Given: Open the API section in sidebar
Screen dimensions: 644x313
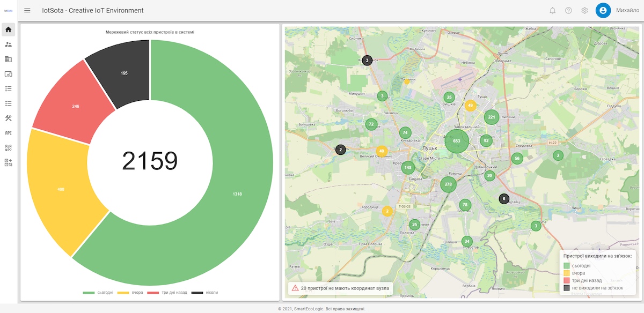Looking at the screenshot, I should pos(9,133).
